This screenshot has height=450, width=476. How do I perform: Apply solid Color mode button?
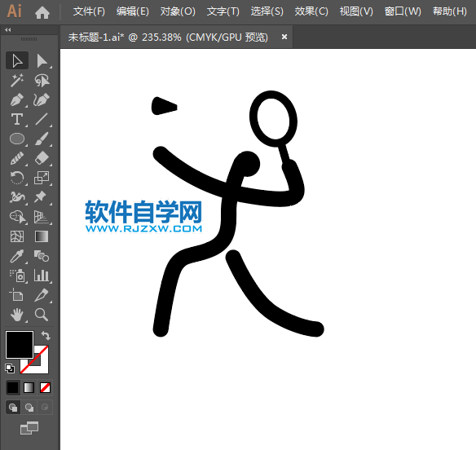13,388
